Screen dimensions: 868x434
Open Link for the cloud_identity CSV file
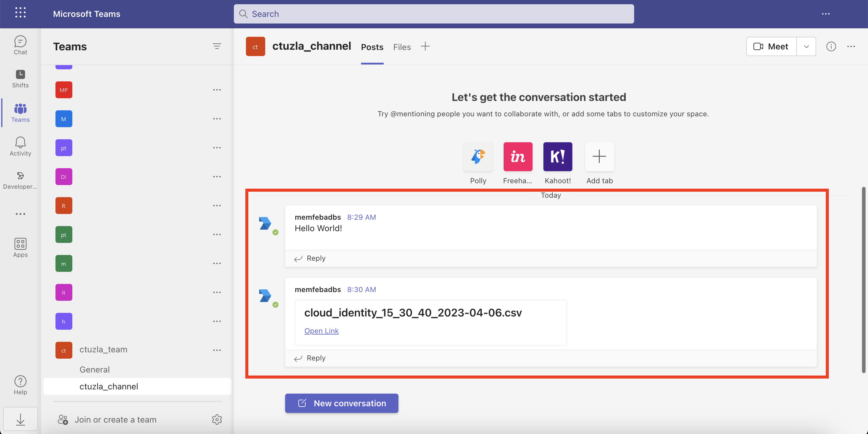[321, 331]
